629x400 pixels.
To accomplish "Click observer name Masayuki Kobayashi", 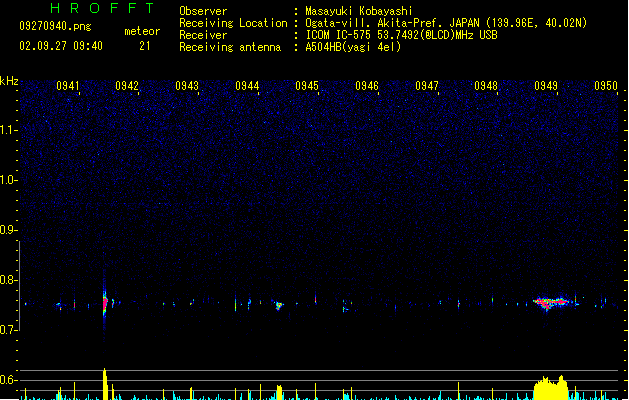I will coord(359,11).
